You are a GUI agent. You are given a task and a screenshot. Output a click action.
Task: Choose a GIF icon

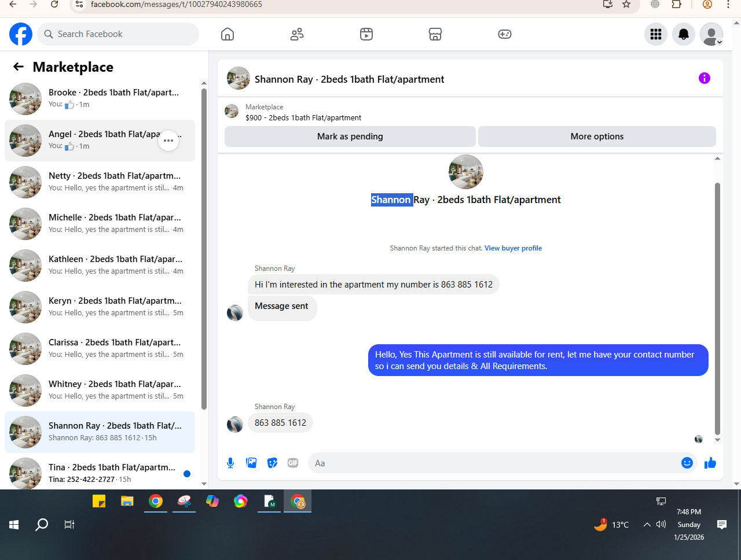tap(293, 463)
